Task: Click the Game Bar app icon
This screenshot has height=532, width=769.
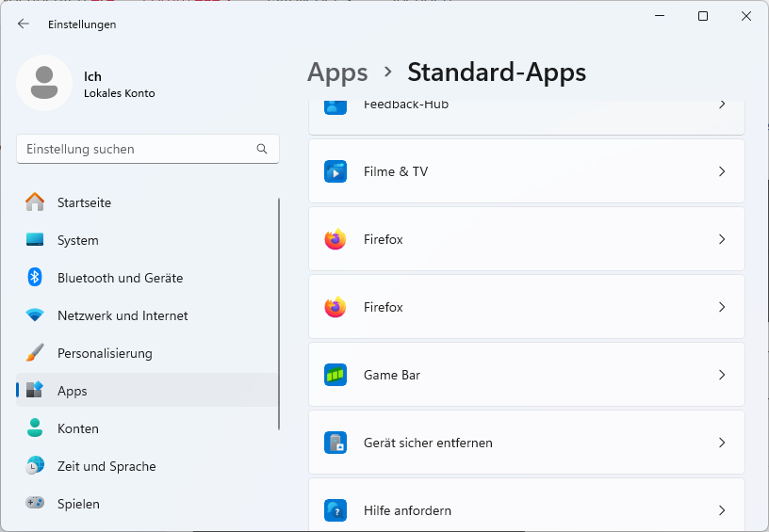Action: pyautogui.click(x=335, y=375)
